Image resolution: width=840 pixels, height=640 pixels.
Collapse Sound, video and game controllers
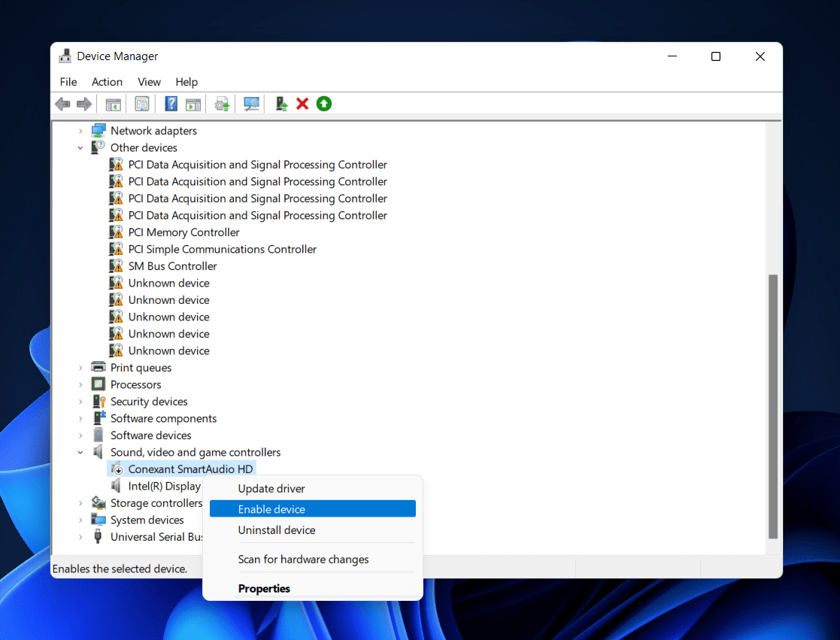point(80,453)
